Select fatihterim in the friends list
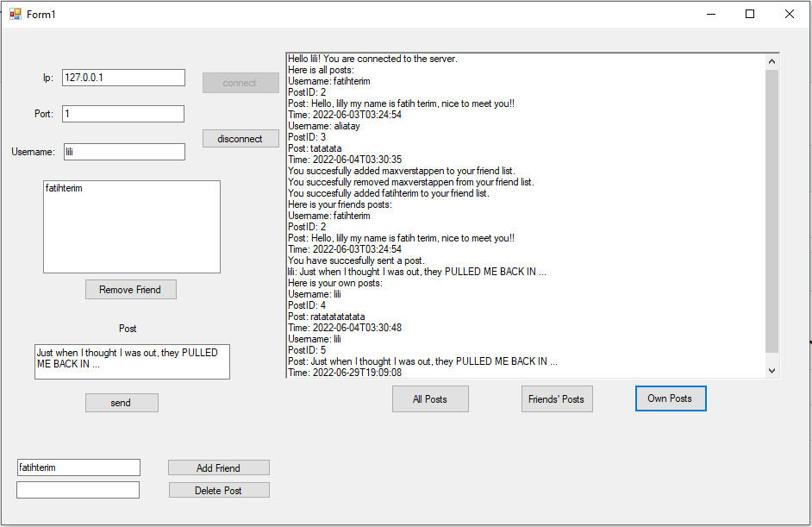812x527 pixels. (64, 188)
